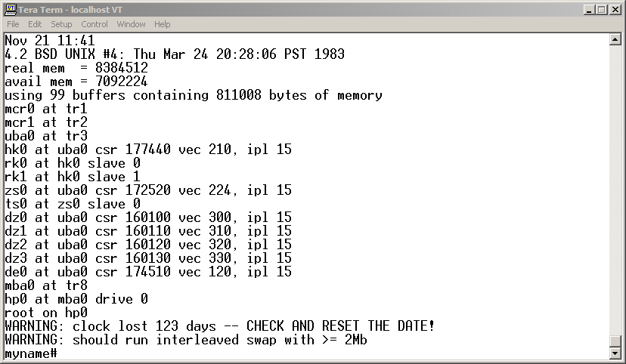
Task: Click the 'Nov 21 11:41' line
Action: pos(50,40)
